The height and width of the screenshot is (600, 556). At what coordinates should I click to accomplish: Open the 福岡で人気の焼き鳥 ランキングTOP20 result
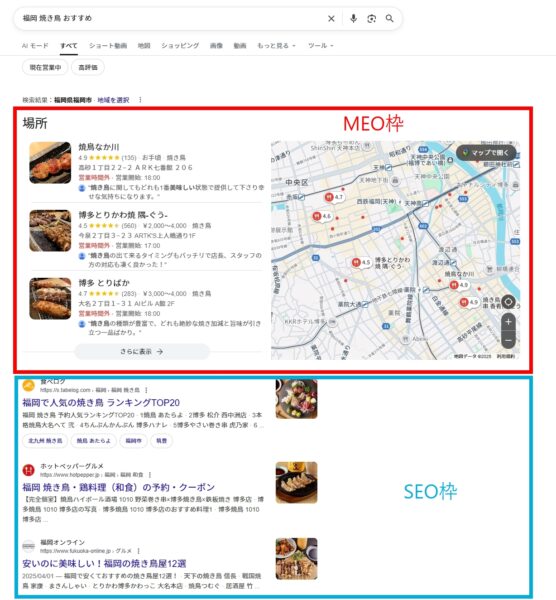pos(101,403)
